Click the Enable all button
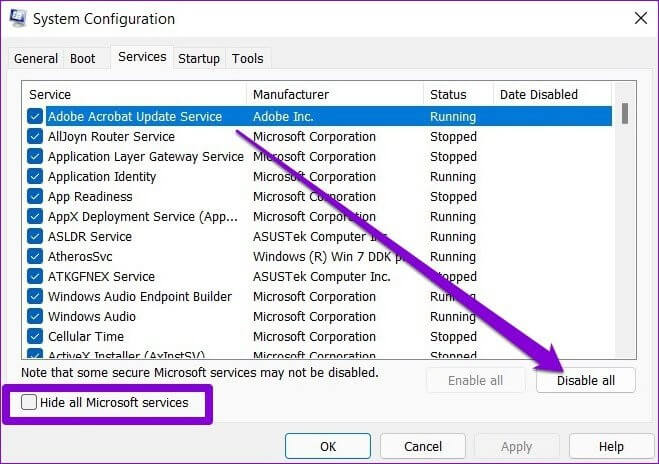659x464 pixels. (x=475, y=380)
